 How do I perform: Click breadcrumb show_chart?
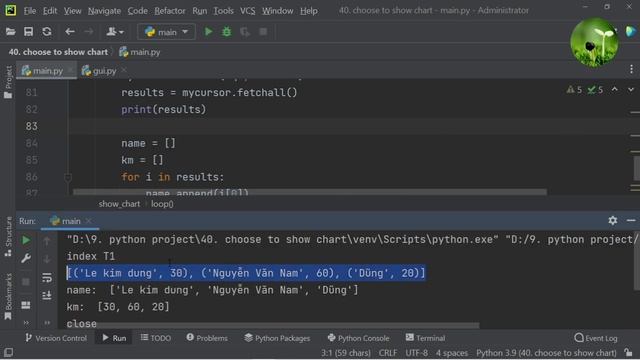pos(119,204)
